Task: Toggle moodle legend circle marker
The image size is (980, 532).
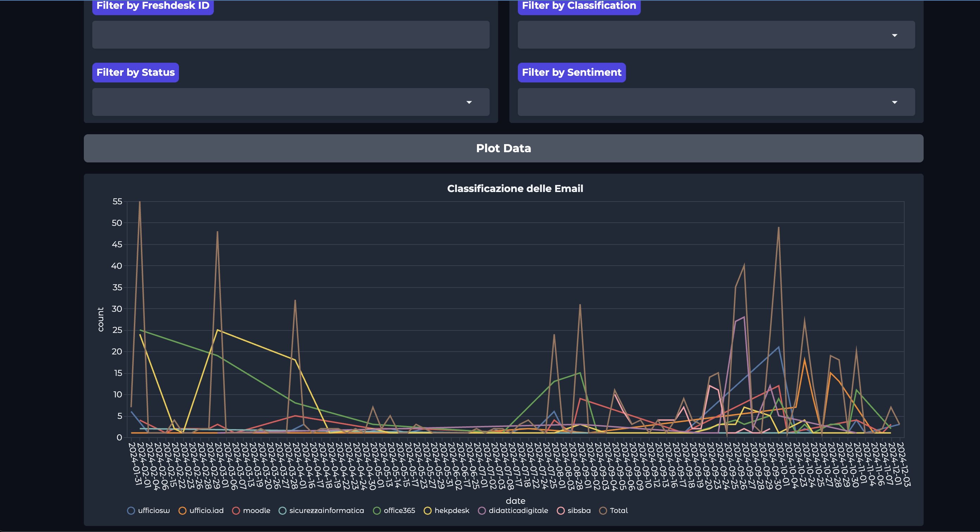Action: click(236, 511)
